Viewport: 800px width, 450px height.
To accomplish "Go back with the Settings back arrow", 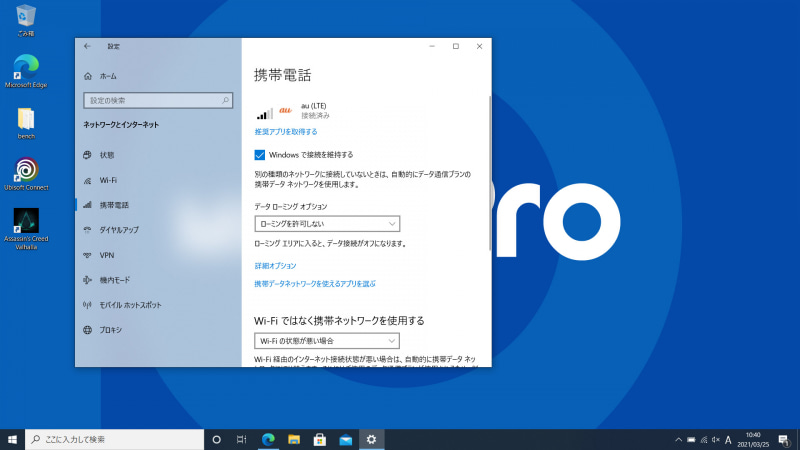I will [x=87, y=46].
